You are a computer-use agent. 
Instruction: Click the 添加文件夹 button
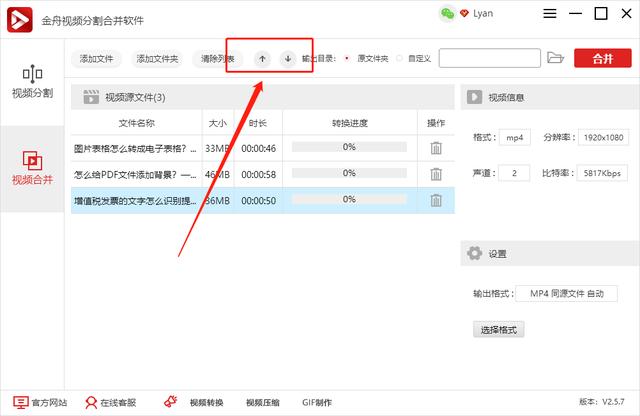[x=157, y=59]
